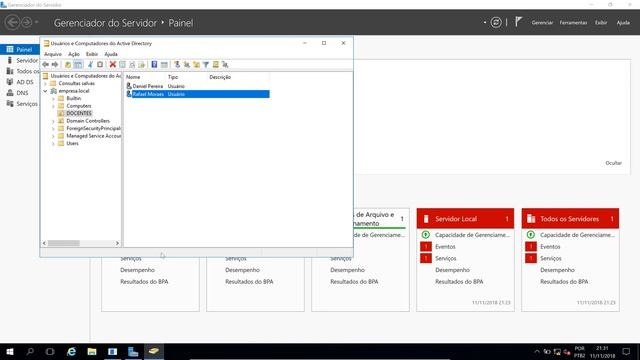640x360 pixels.
Task: Select the DOCENTES organizational unit
Action: (79, 113)
